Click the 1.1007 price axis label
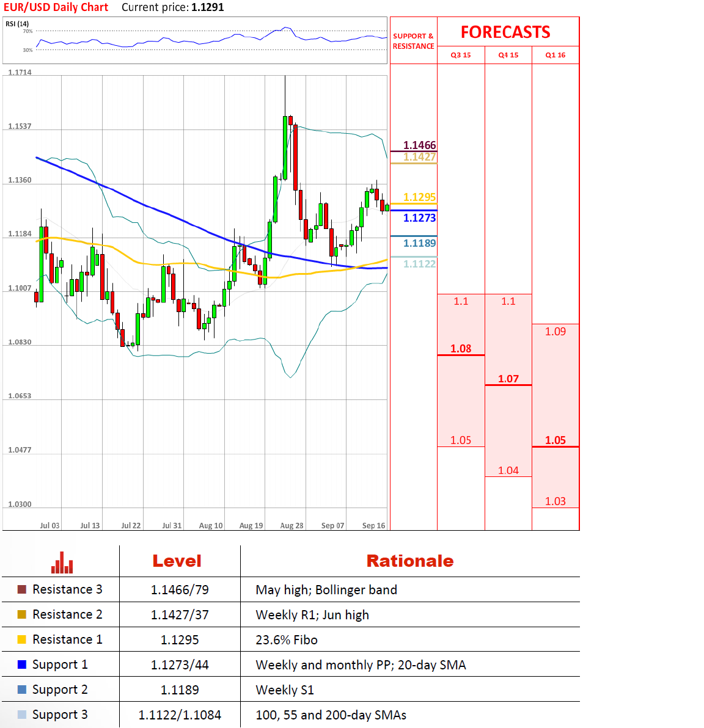 (20, 288)
